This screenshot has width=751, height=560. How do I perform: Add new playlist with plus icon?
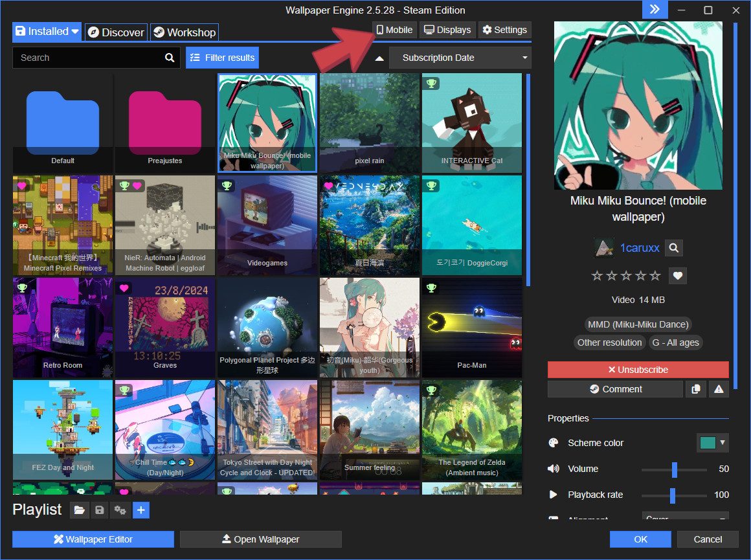pyautogui.click(x=141, y=510)
